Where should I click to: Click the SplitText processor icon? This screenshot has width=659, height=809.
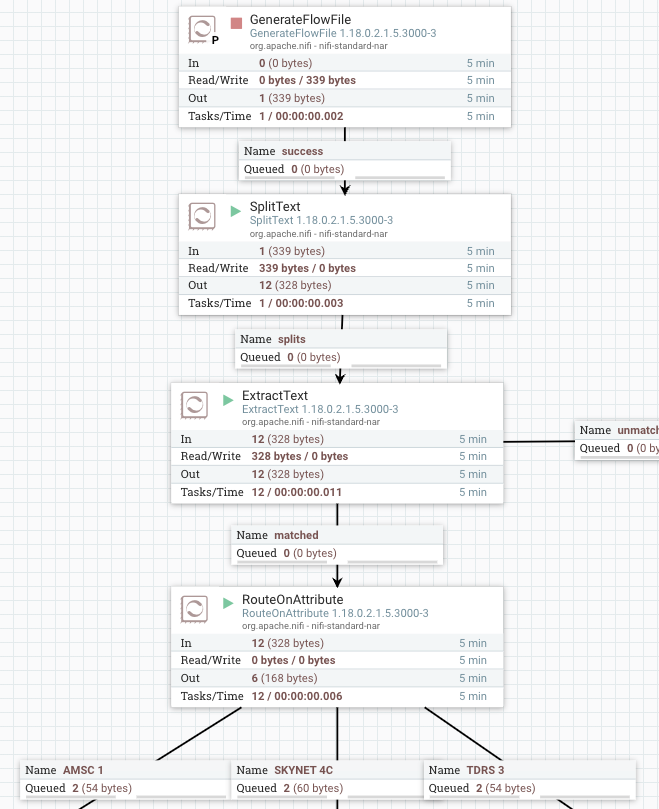click(204, 216)
